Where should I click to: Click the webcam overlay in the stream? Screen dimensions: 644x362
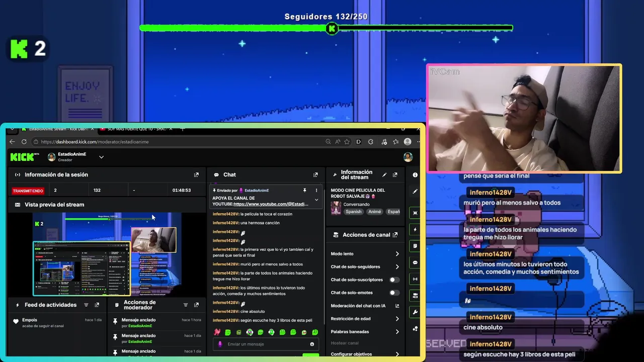click(x=524, y=119)
